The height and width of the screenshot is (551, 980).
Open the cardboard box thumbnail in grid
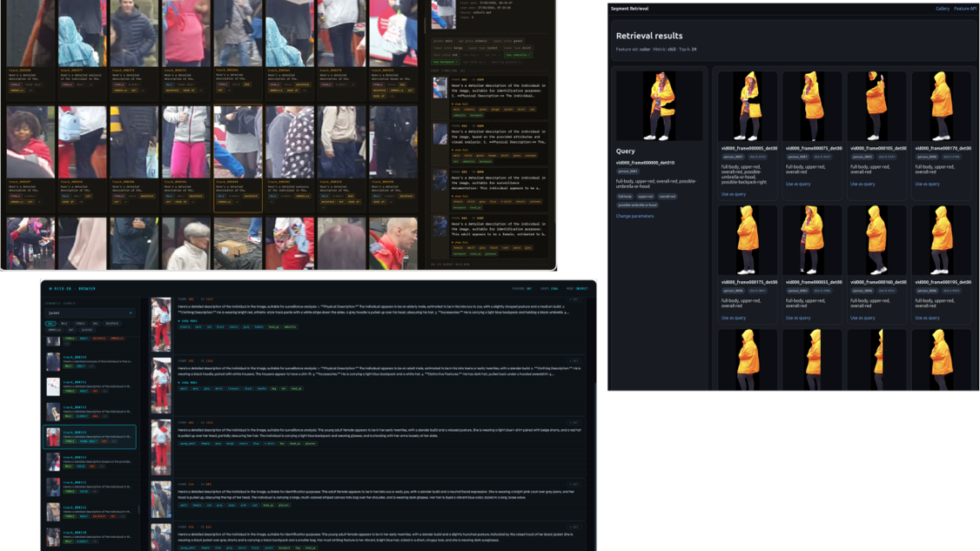[x=238, y=243]
